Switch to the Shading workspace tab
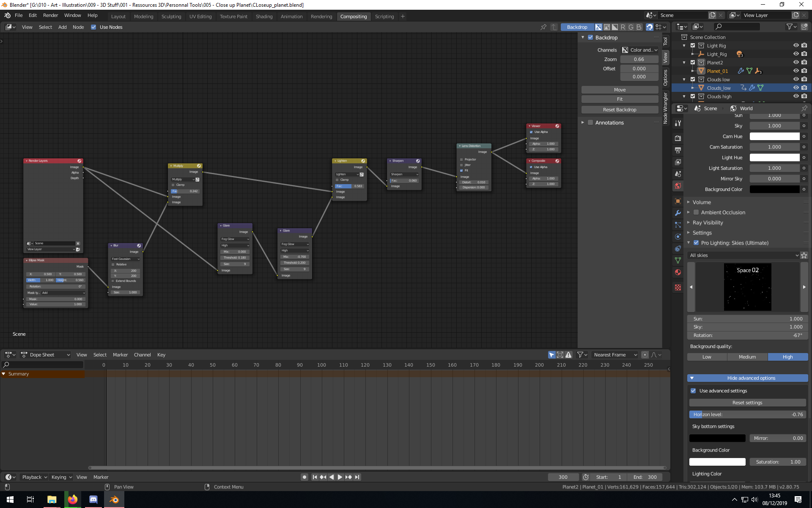 pos(264,17)
